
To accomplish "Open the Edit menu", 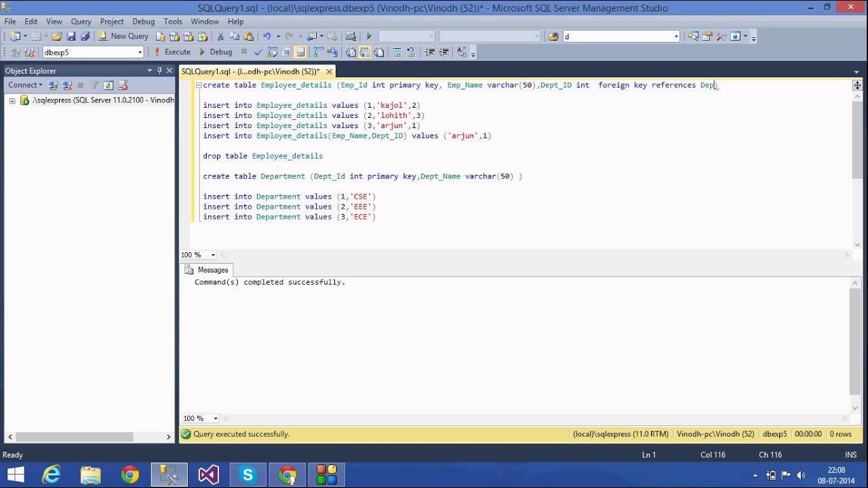I will coord(31,22).
